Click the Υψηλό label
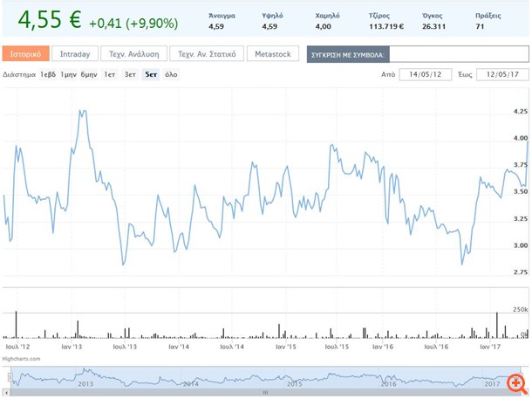Viewport: 532px width, 399px height. click(272, 16)
